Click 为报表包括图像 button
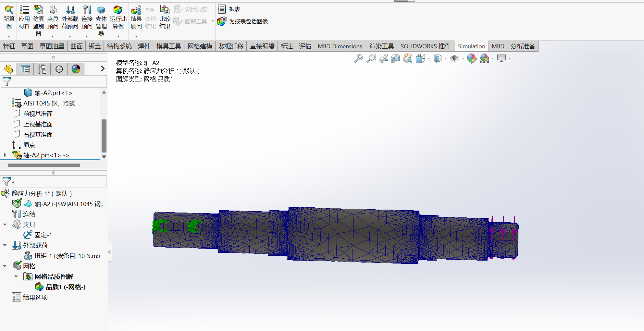The height and width of the screenshot is (331, 644). tap(243, 21)
